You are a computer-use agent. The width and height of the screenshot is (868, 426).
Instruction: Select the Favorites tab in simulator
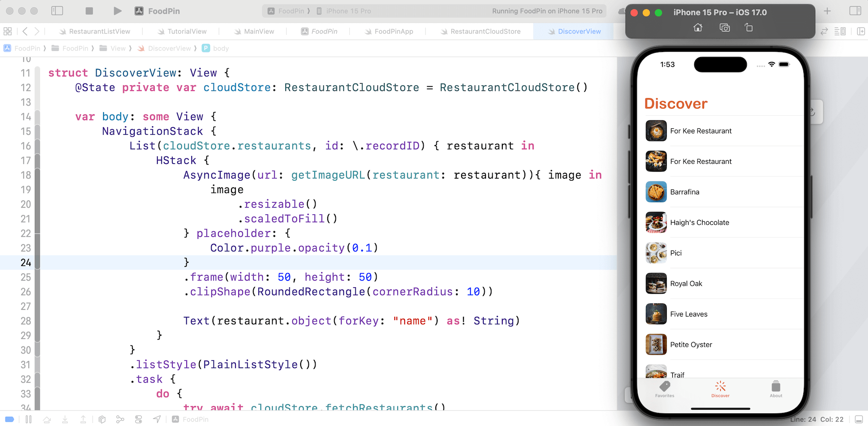(665, 388)
